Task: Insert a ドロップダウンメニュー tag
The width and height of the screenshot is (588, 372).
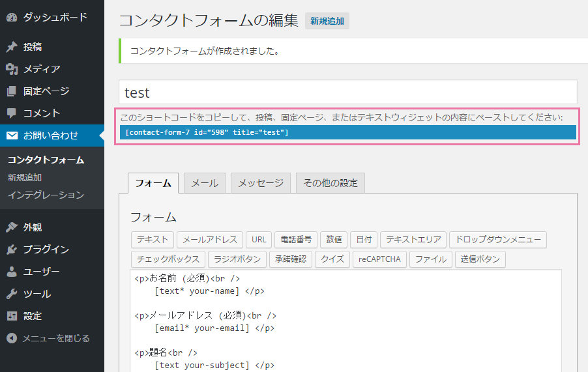Action: 498,240
